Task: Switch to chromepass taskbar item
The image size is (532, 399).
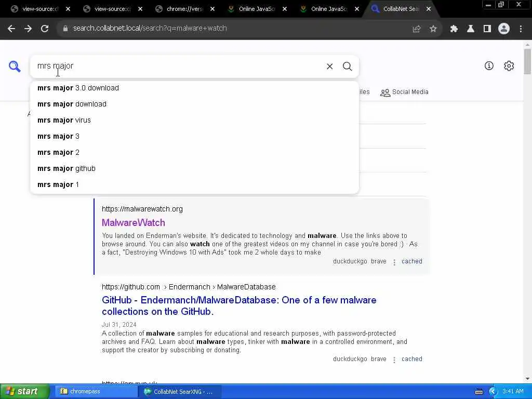Action: coord(96,392)
